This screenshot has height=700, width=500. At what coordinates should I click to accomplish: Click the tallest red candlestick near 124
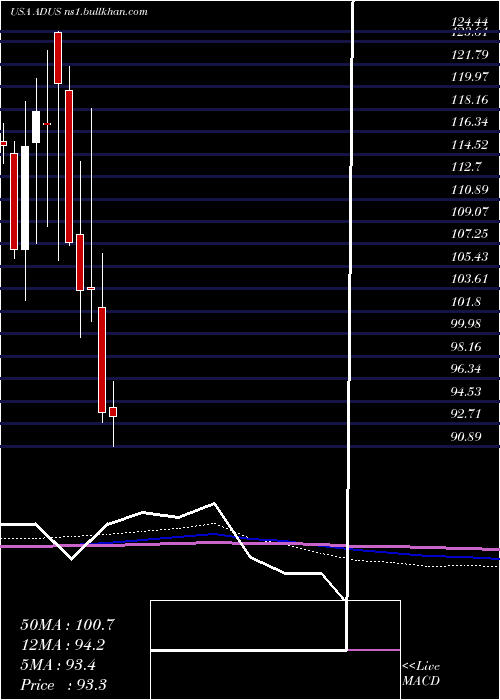[x=58, y=58]
